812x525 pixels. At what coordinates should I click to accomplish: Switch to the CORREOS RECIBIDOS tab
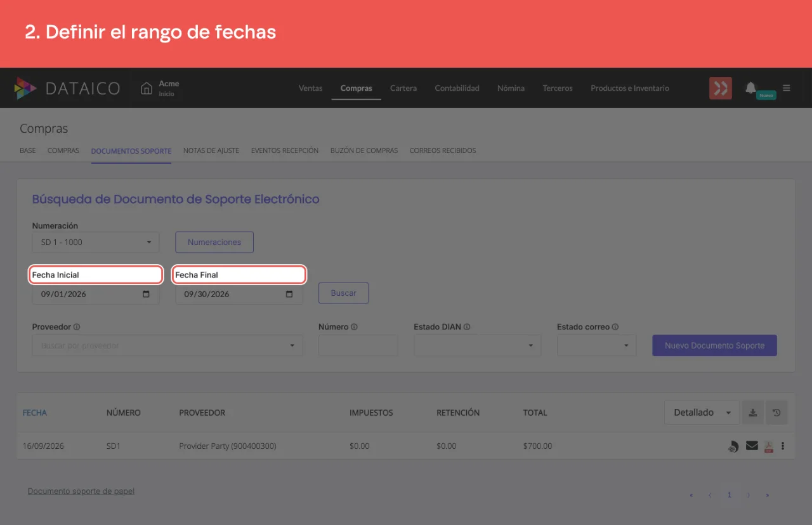point(443,150)
